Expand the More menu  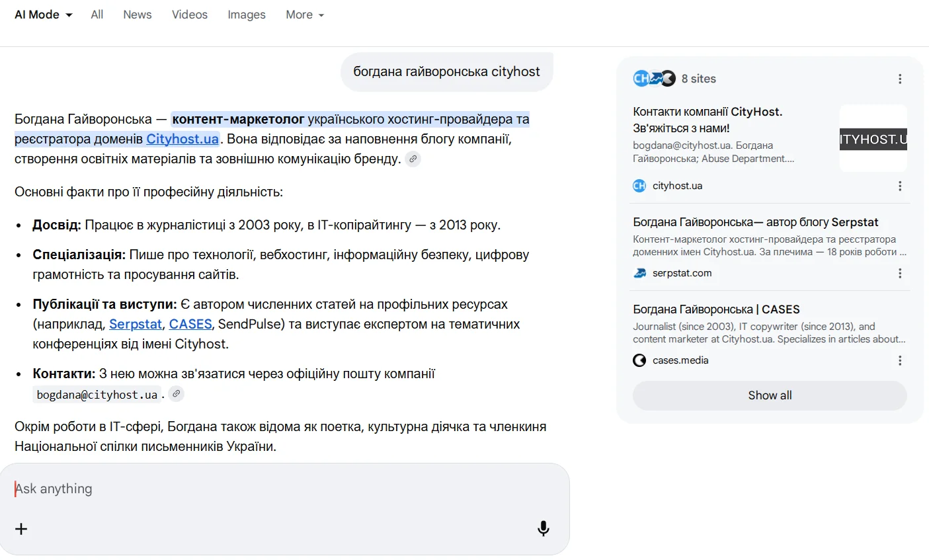305,15
